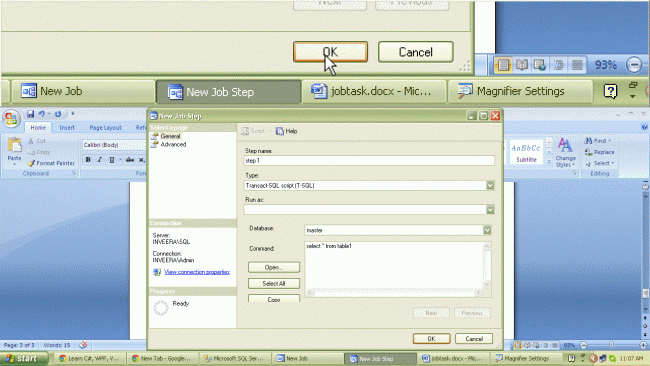Jump to next page via scrollbar double-arrow
Image resolution: width=650 pixels, height=366 pixels.
[645, 334]
